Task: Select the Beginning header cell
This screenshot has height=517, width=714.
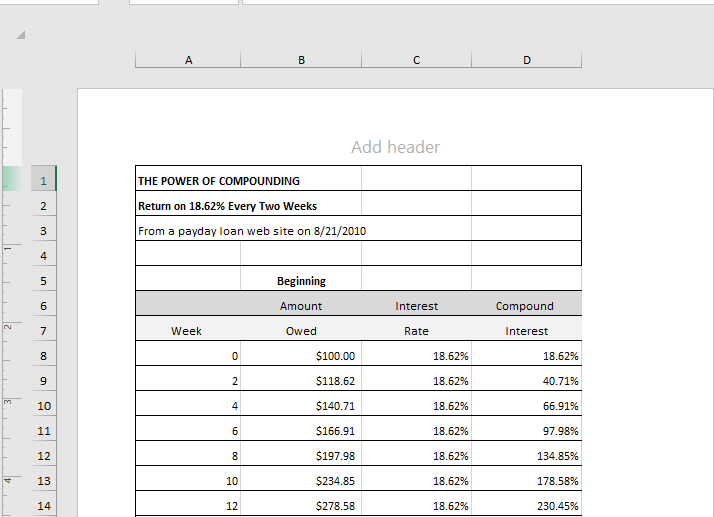Action: point(301,279)
